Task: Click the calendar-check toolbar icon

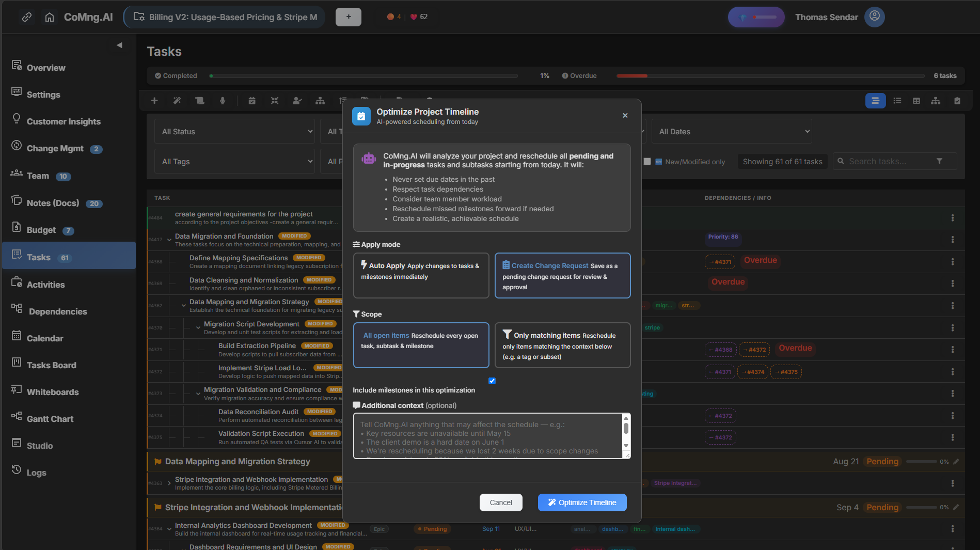Action: [252, 101]
